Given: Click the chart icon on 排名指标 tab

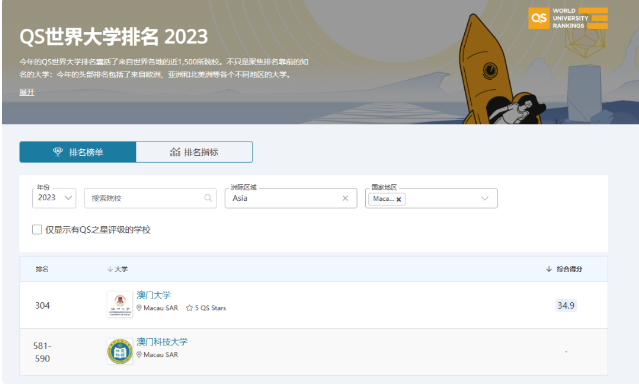Looking at the screenshot, I should tap(175, 152).
